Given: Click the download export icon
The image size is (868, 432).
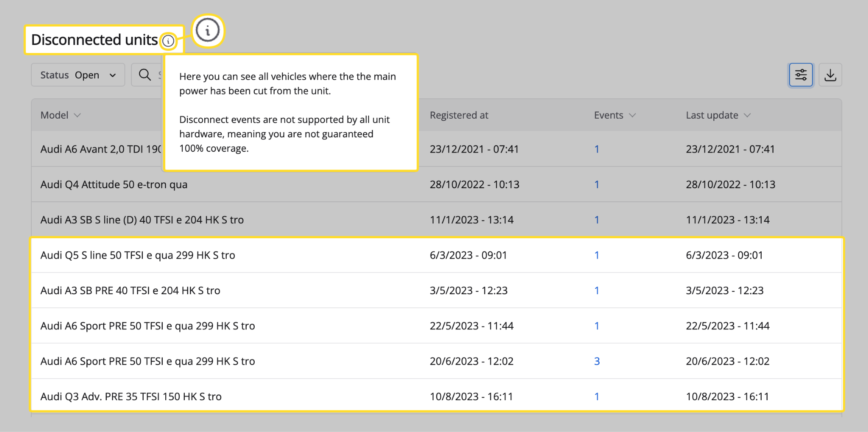Looking at the screenshot, I should (830, 75).
